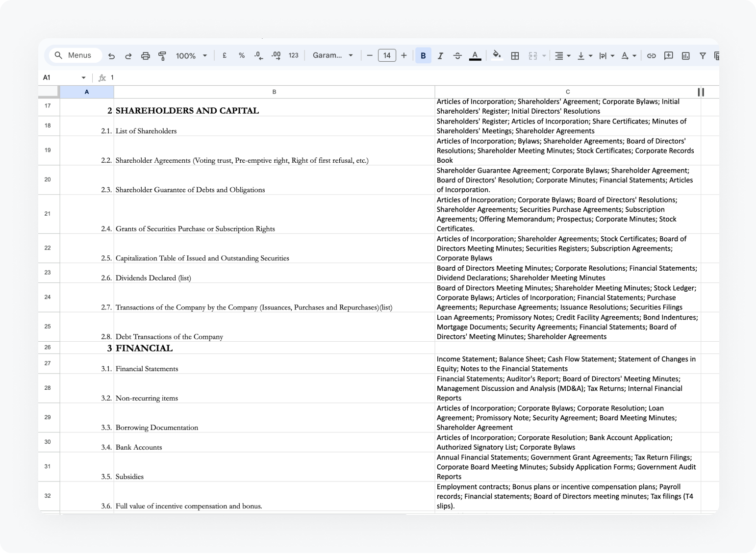Toggle Strikethrough formatting
The image size is (756, 556).
pyautogui.click(x=457, y=56)
